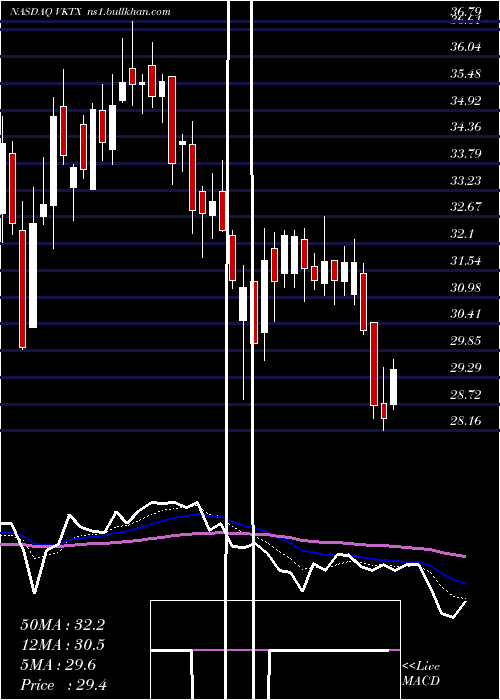Click the 50MA : 32.2 readout
The height and width of the screenshot is (700, 500).
click(63, 625)
